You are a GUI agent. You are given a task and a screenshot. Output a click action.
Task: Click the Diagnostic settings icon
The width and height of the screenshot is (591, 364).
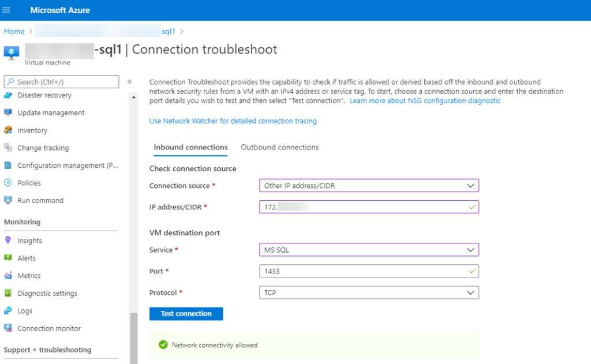coord(8,293)
